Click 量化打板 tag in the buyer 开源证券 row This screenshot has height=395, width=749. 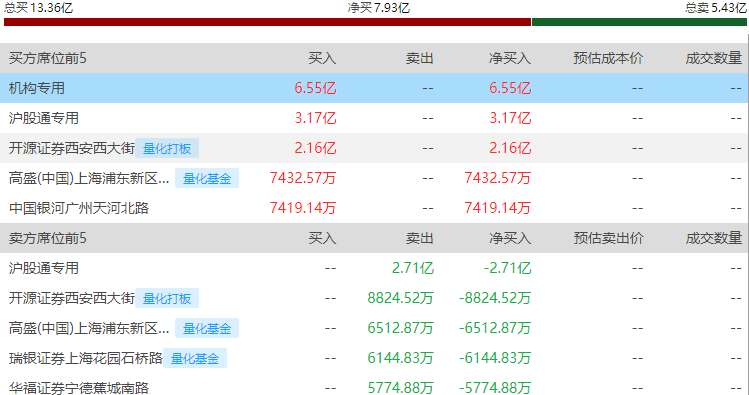coord(167,149)
